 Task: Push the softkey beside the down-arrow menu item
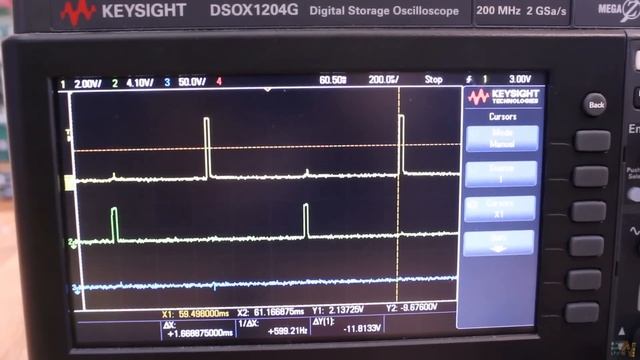(x=586, y=246)
